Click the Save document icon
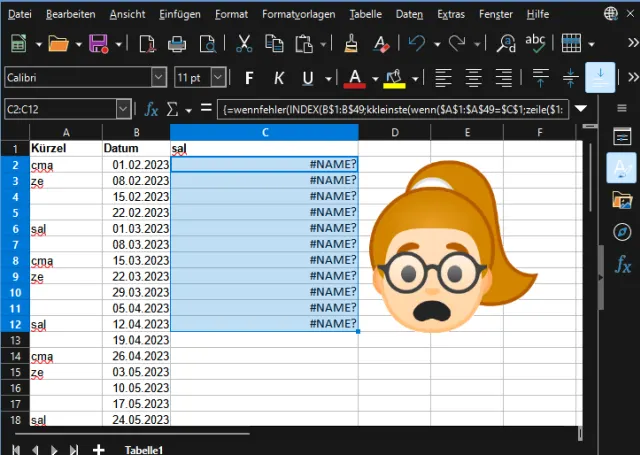Image resolution: width=640 pixels, height=455 pixels. click(98, 44)
